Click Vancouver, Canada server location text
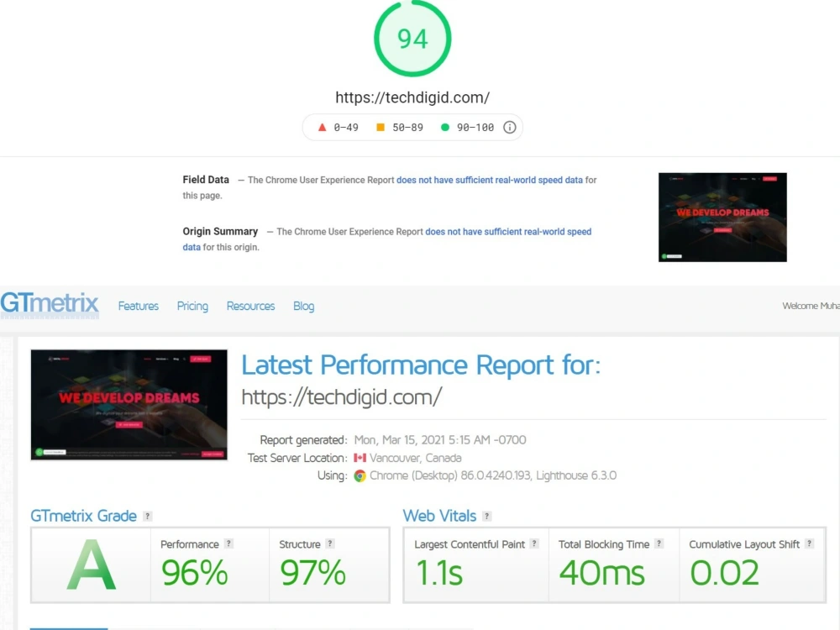Viewport: 840px width, 630px height. coord(415,458)
